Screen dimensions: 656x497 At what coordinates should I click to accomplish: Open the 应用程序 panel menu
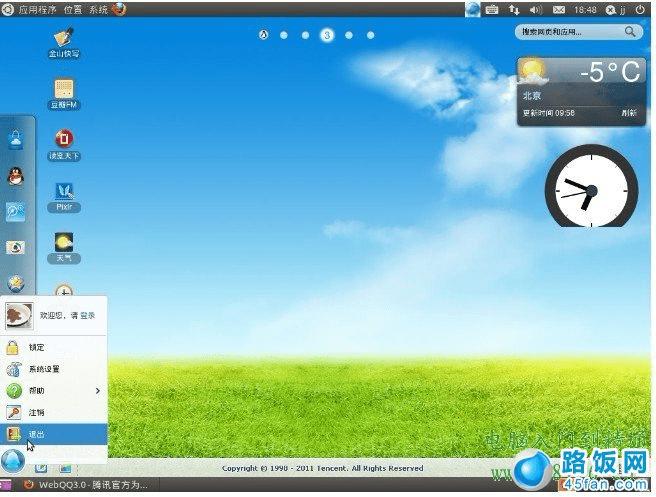click(x=37, y=10)
